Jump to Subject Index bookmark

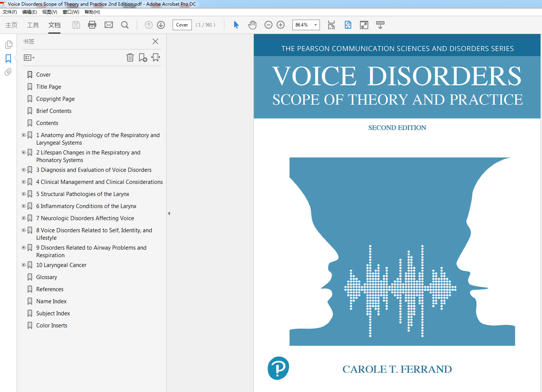(x=53, y=313)
